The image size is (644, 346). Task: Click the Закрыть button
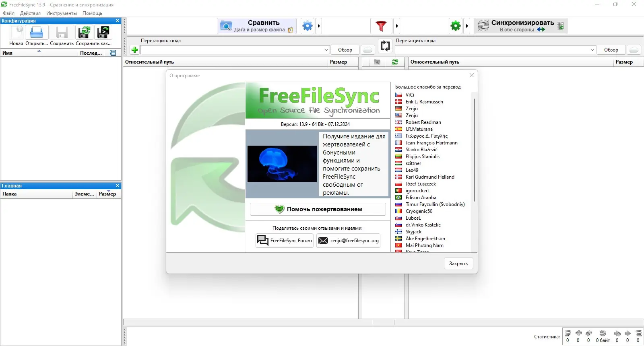pos(458,264)
